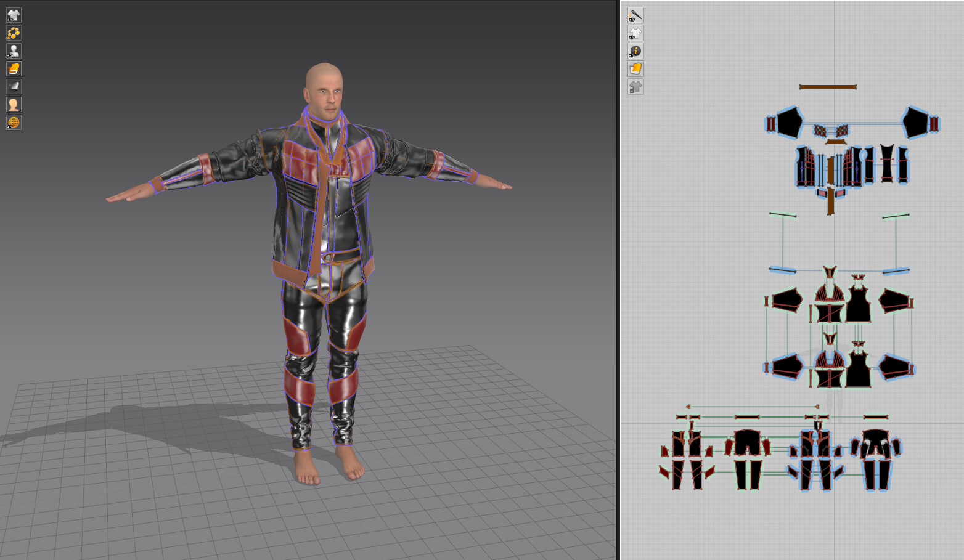Show arrangement points with the orange dots icon
964x560 pixels.
pos(14,33)
